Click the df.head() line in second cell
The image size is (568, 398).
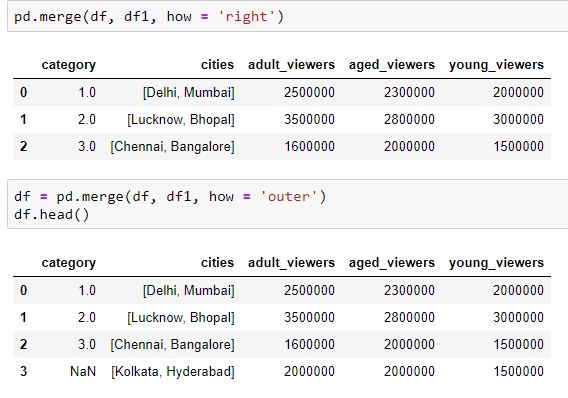tap(51, 214)
